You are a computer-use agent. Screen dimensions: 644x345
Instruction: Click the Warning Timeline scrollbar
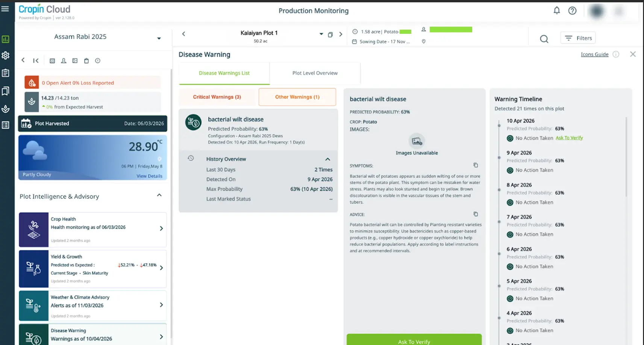(x=626, y=157)
